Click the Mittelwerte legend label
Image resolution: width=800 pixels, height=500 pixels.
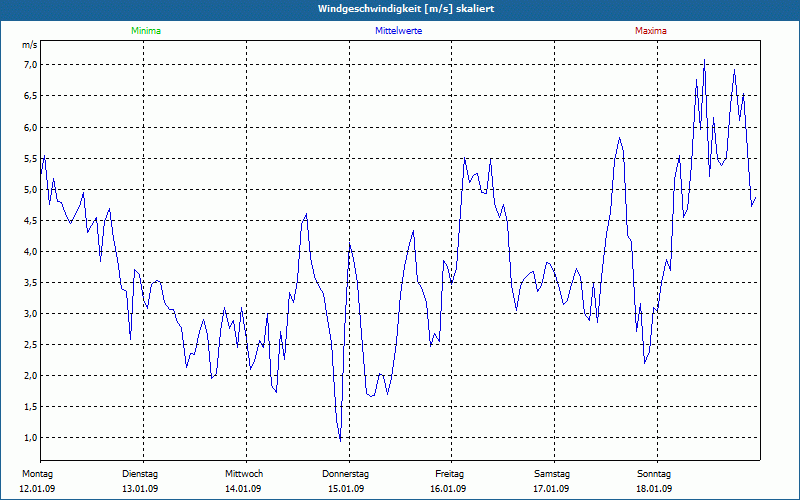(398, 31)
